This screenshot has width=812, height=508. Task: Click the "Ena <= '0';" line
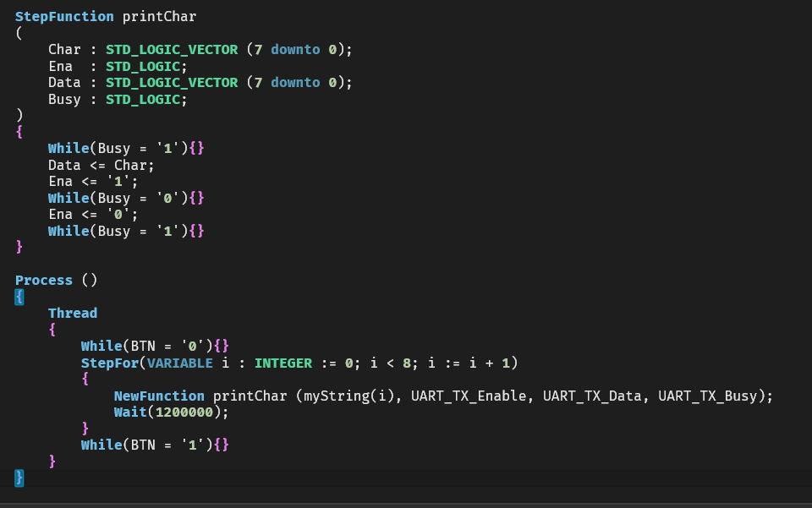93,215
